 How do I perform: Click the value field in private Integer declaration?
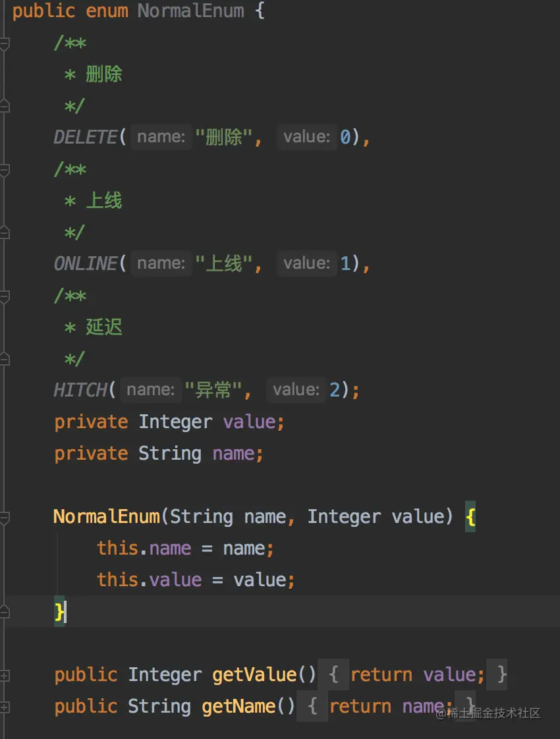[249, 422]
